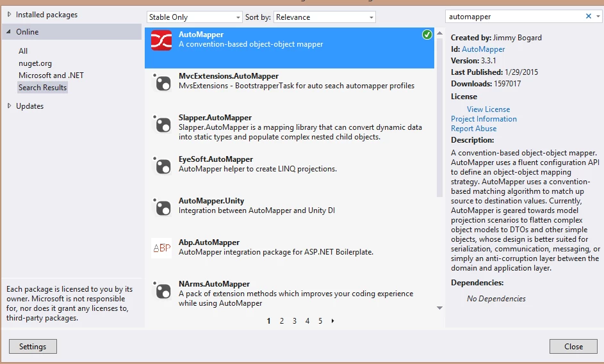The width and height of the screenshot is (604, 364).
Task: Click the Close button
Action: tap(573, 346)
